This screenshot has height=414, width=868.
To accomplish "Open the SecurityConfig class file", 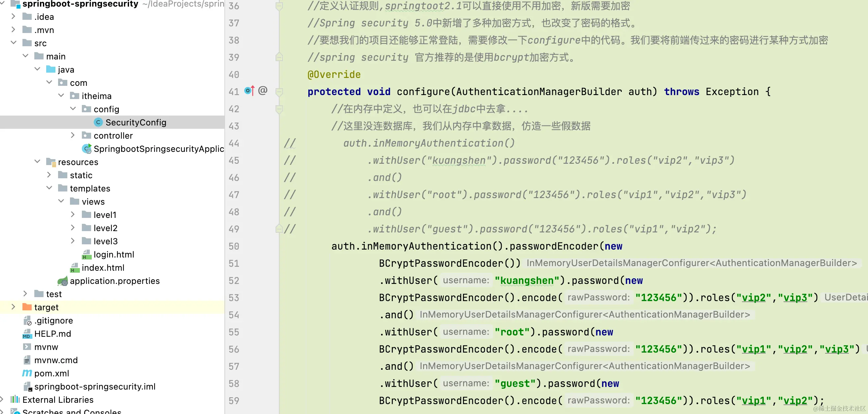I will (135, 122).
